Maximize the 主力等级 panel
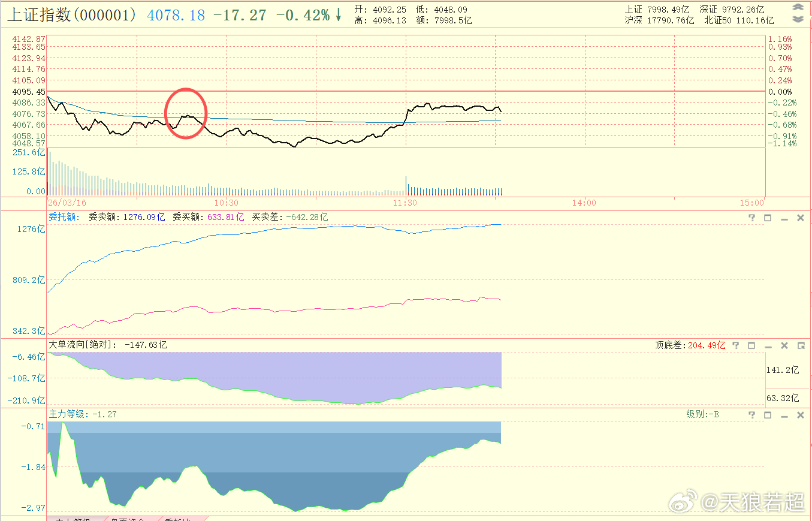 (768, 415)
